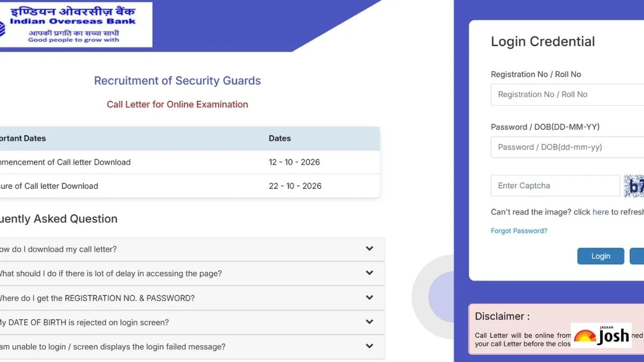
Task: Click the '22 - 10 - 2026' date cell
Action: coord(295,186)
